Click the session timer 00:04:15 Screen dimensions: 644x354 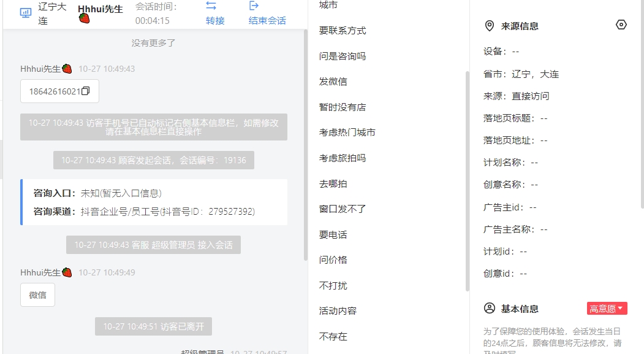point(153,21)
